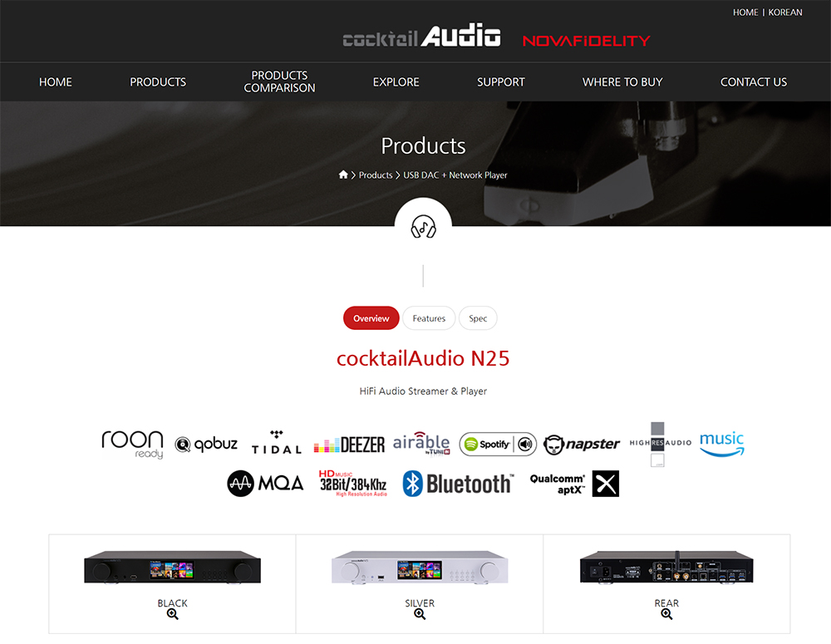Click the Bluetooth logo
The image size is (831, 644).
coord(459,484)
